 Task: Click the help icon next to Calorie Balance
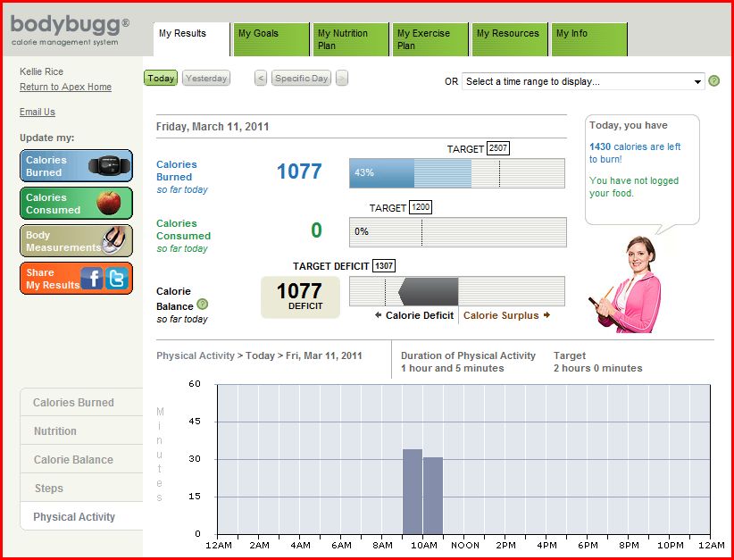tap(202, 305)
